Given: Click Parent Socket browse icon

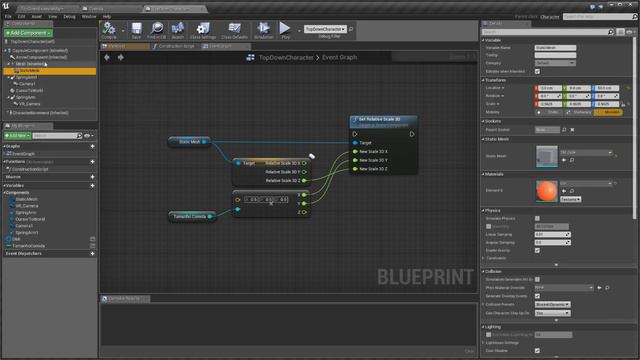Looking at the screenshot, I should [x=564, y=130].
